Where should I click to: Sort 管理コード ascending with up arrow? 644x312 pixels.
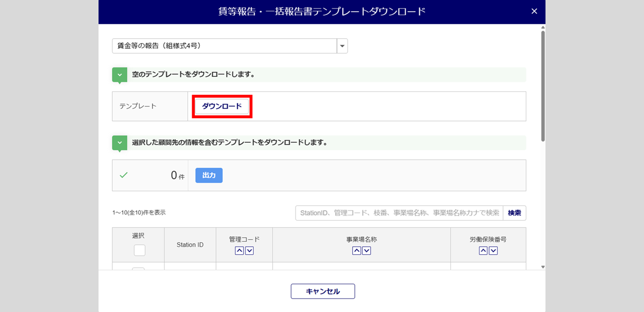tap(239, 251)
